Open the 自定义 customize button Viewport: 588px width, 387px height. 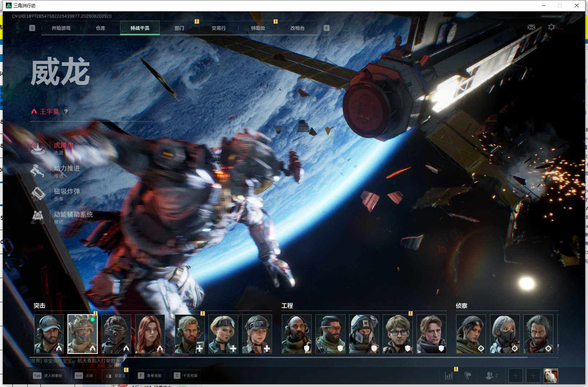click(116, 376)
